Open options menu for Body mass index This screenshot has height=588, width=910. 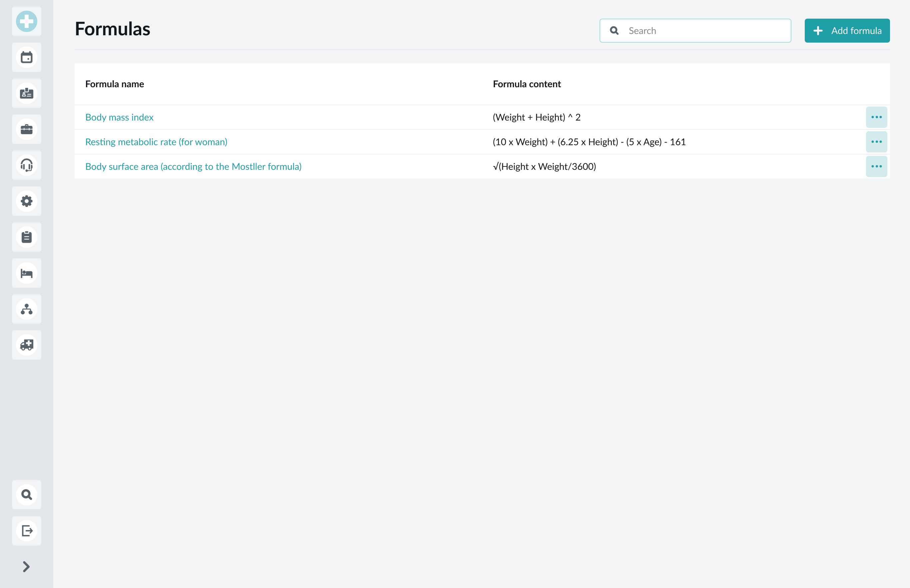coord(876,117)
